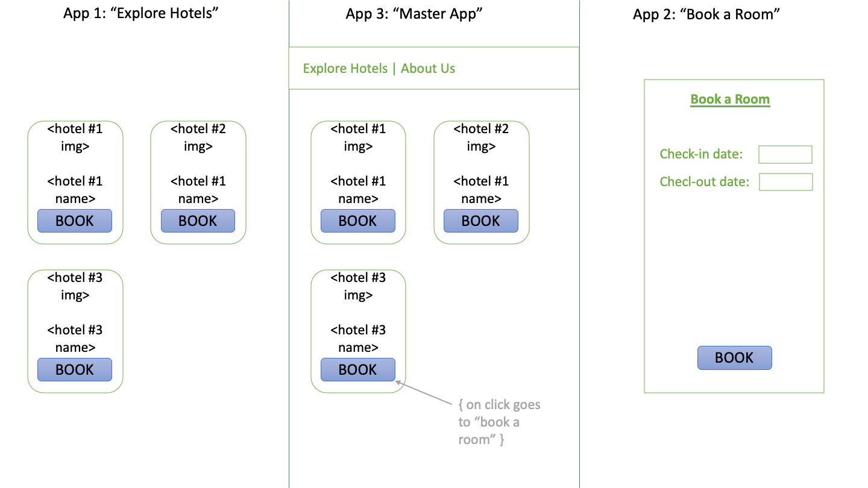
Task: Select the hotel #1 image placeholder in App 1
Action: pyautogui.click(x=74, y=137)
